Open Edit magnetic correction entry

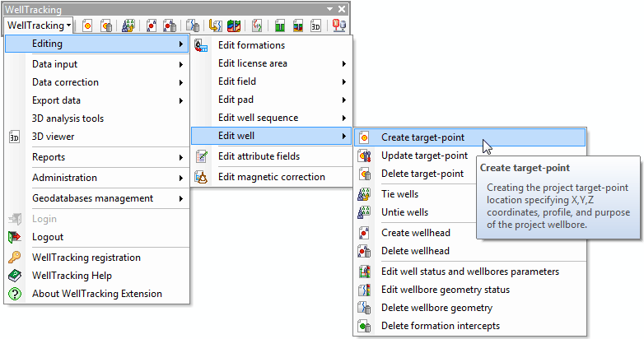click(272, 177)
